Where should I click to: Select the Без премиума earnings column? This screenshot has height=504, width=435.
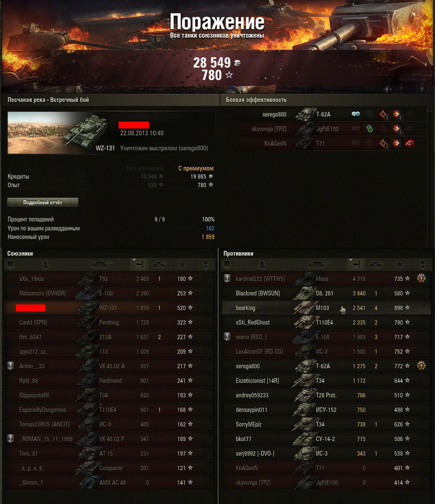point(145,168)
